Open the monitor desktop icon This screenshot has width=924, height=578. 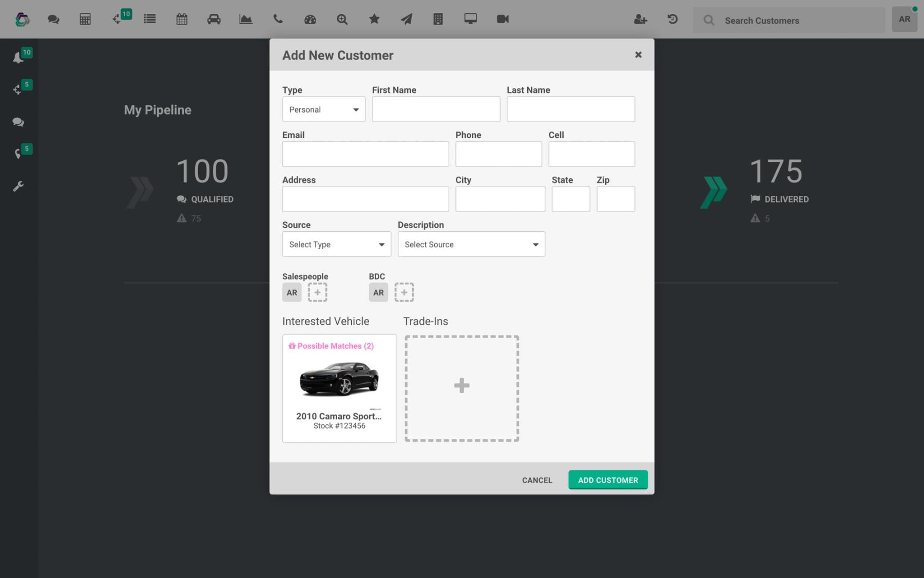coord(470,19)
